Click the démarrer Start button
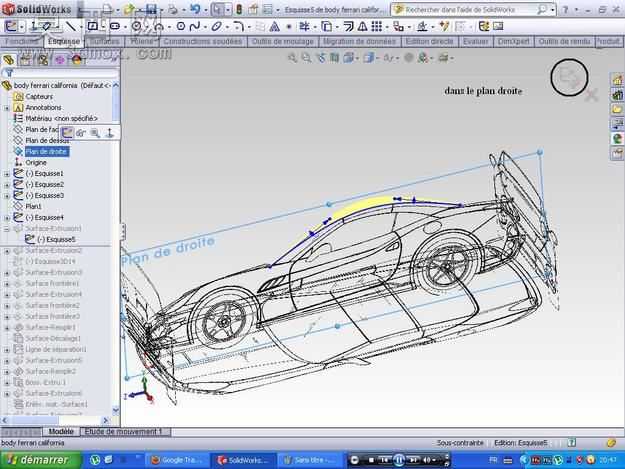 pyautogui.click(x=39, y=460)
